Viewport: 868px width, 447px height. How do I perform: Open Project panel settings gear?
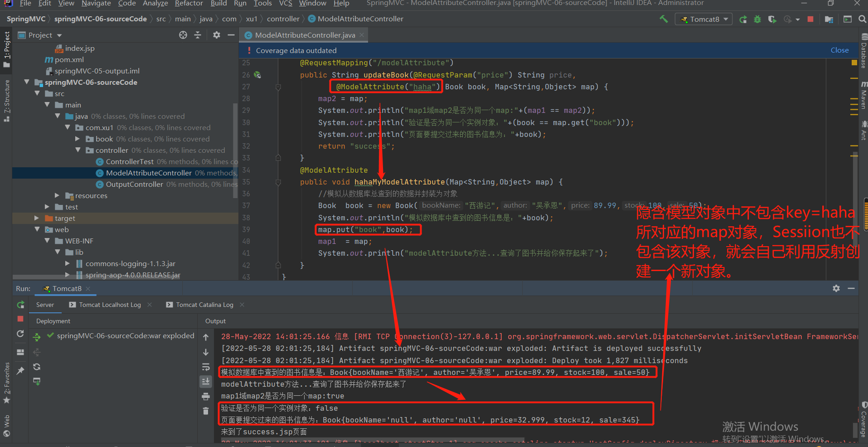217,35
